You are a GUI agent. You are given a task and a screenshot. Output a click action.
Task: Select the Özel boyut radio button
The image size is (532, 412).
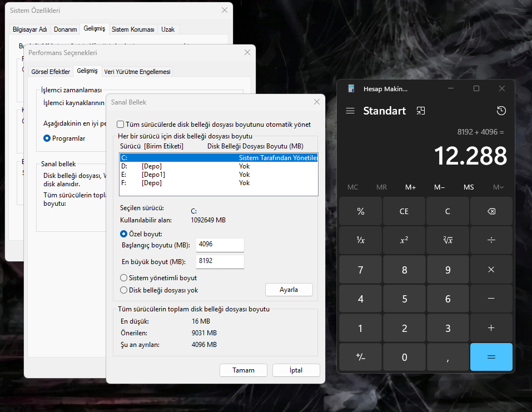pos(123,234)
